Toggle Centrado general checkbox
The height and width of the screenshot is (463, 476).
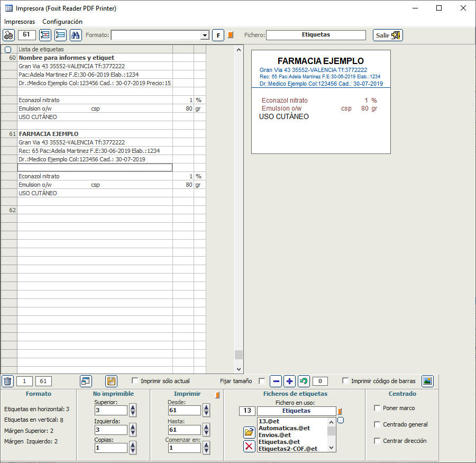377,424
